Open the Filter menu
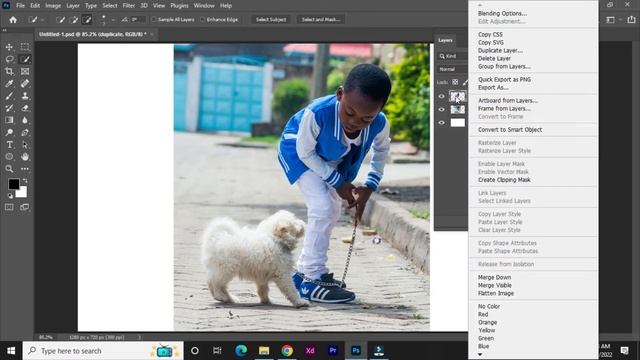 pyautogui.click(x=129, y=6)
